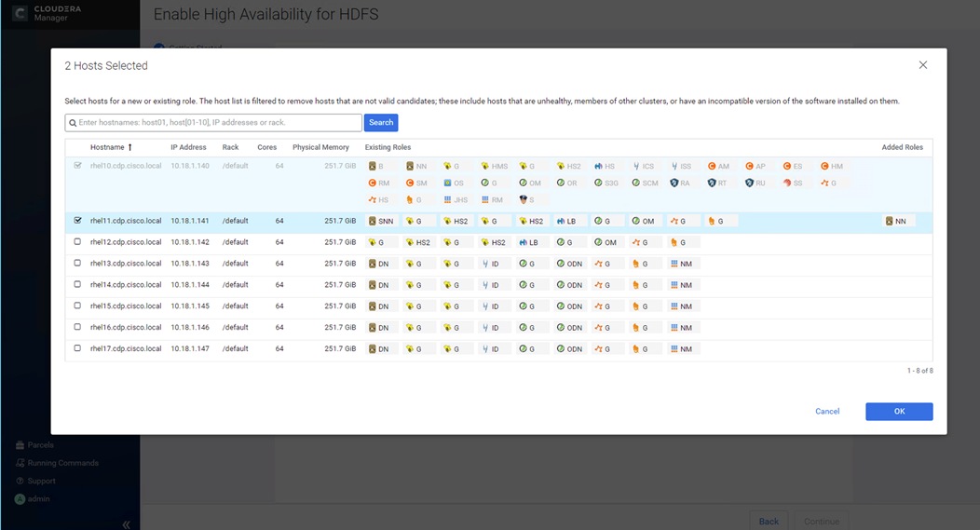The image size is (980, 530).
Task: Click the HMS role badge on rhel10 row
Action: pos(495,166)
